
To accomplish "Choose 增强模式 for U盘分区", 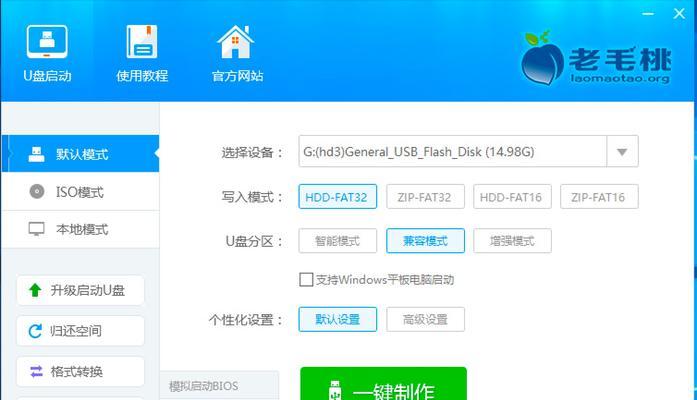I will pos(512,241).
